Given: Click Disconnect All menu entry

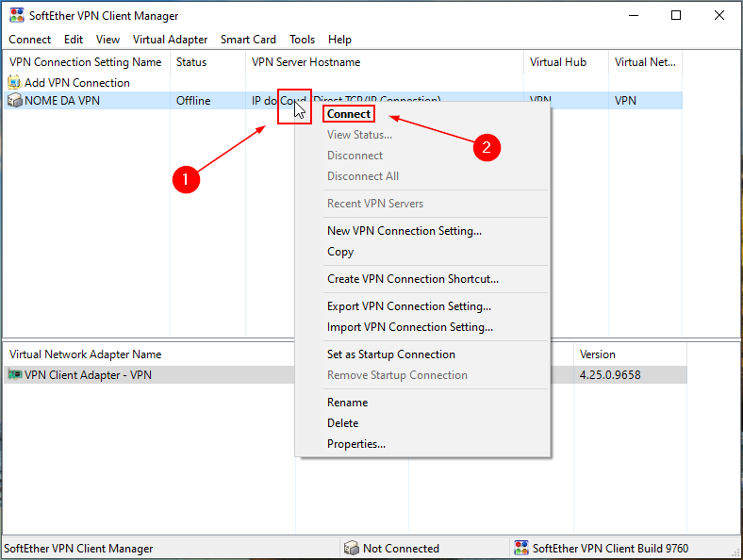Looking at the screenshot, I should [363, 176].
